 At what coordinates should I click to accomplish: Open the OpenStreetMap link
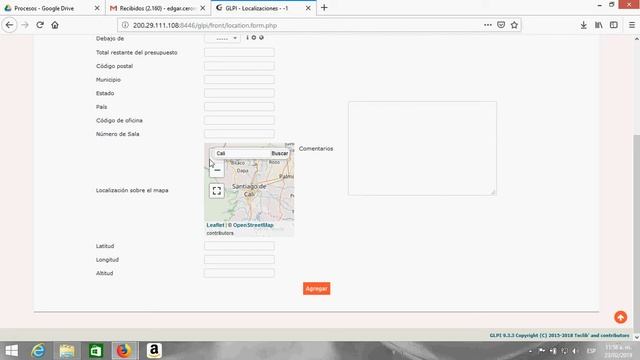(x=253, y=225)
